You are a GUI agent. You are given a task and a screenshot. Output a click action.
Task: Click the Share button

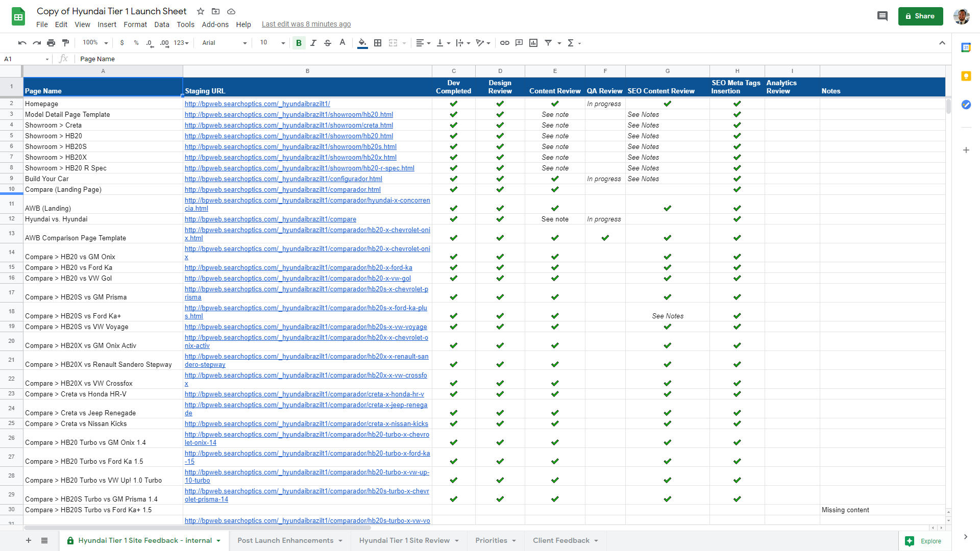[x=920, y=16]
